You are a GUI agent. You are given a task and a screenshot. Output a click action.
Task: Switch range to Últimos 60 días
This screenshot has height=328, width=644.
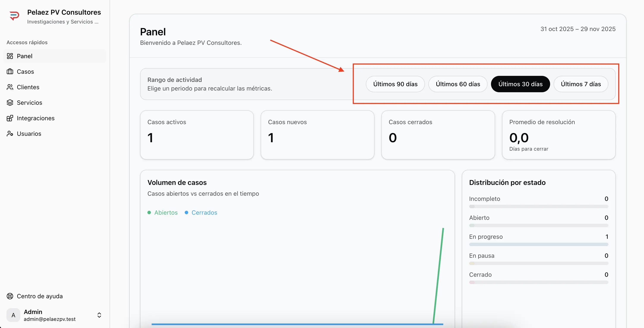pos(458,84)
